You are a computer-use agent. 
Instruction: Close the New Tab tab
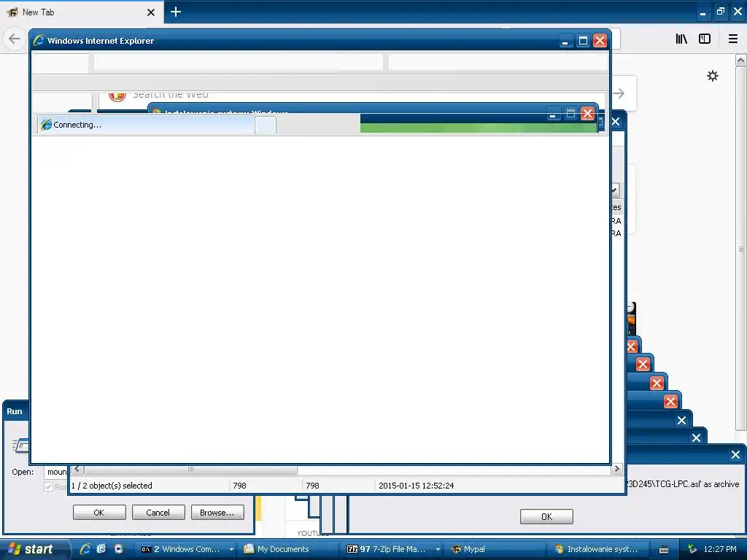pos(150,12)
